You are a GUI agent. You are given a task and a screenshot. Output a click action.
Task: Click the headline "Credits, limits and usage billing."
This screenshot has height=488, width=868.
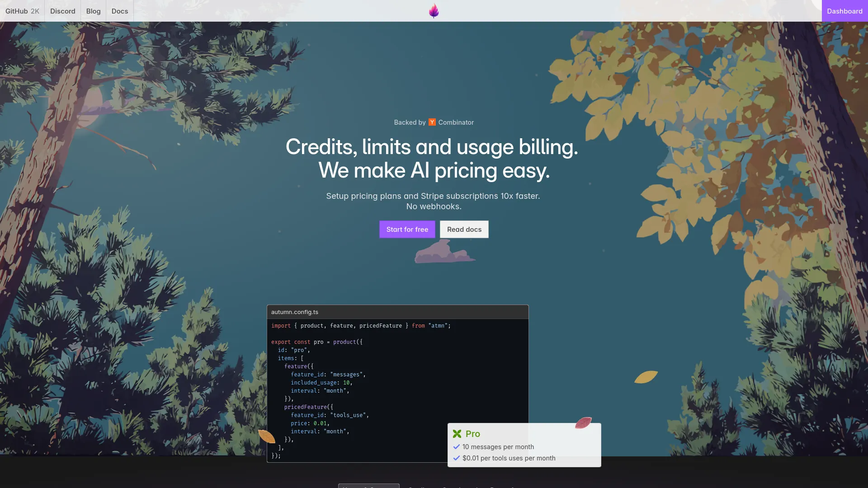[432, 147]
